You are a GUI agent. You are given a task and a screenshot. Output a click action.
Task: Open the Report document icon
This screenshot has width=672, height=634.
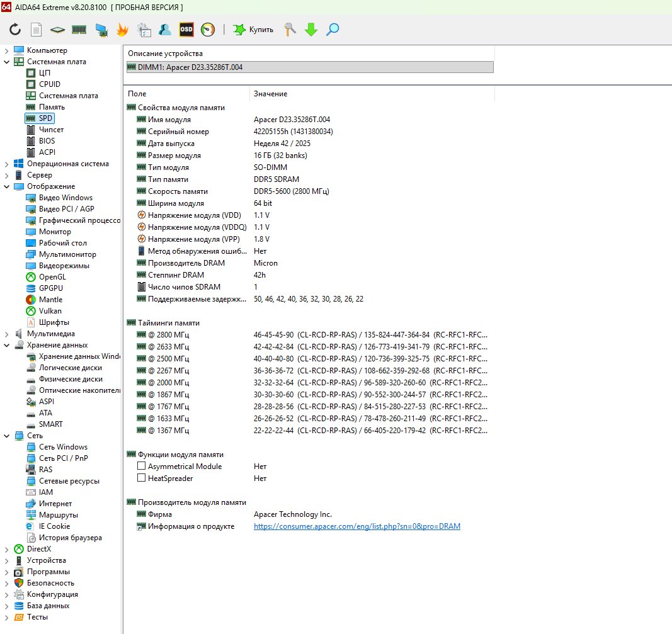(x=37, y=30)
